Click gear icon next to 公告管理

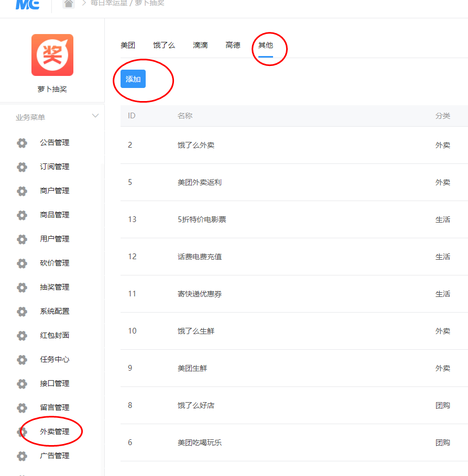click(22, 142)
